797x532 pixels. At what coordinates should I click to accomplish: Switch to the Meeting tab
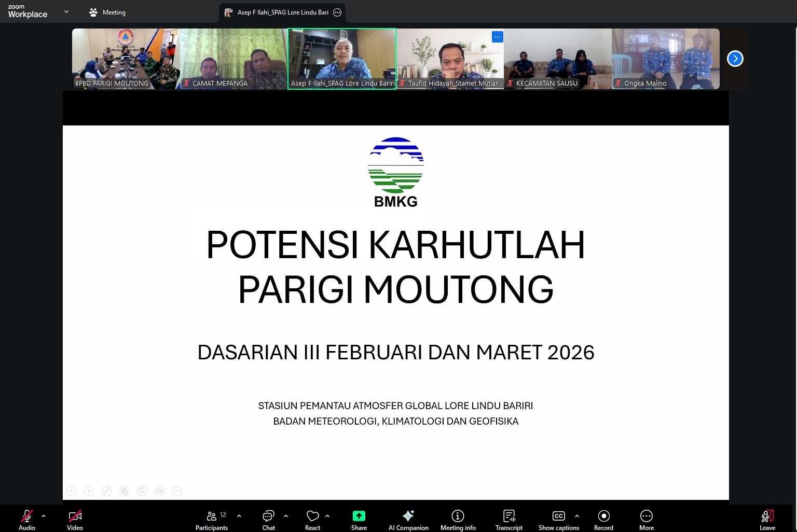pos(108,12)
